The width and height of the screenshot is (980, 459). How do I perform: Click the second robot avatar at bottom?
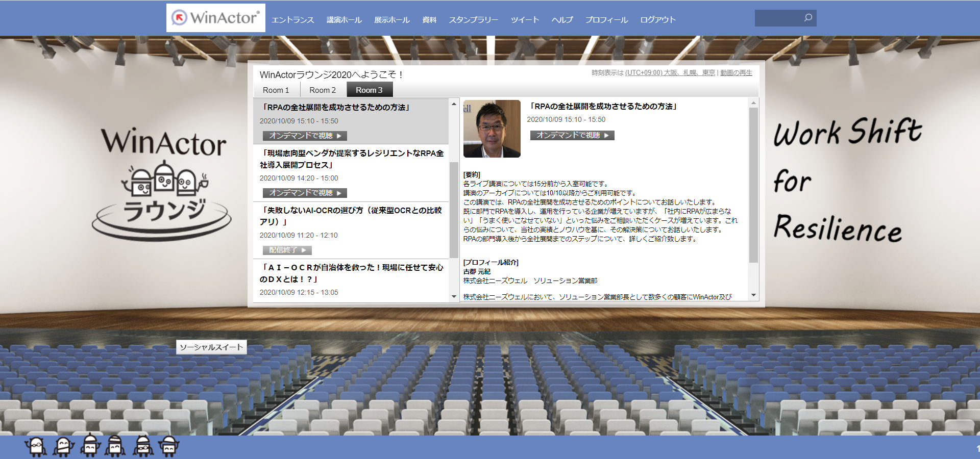click(63, 446)
